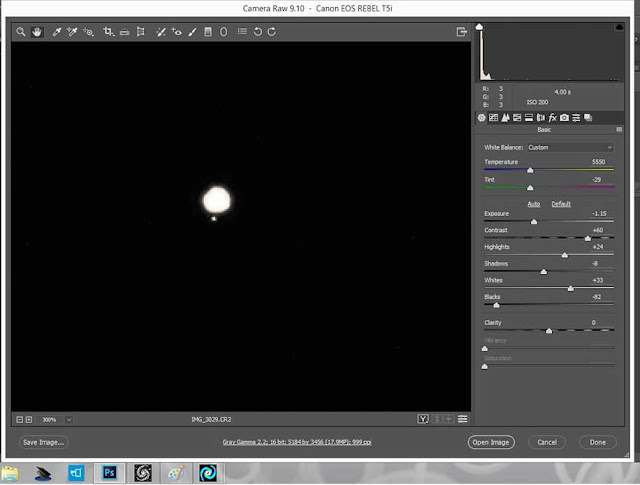Image resolution: width=640 pixels, height=485 pixels.
Task: Zoom out with the minus button
Action: 19,419
